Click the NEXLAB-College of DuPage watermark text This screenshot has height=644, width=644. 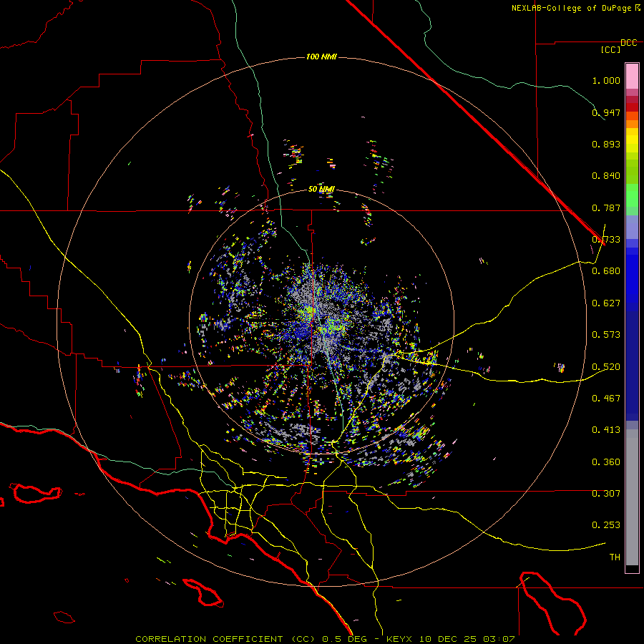575,8
